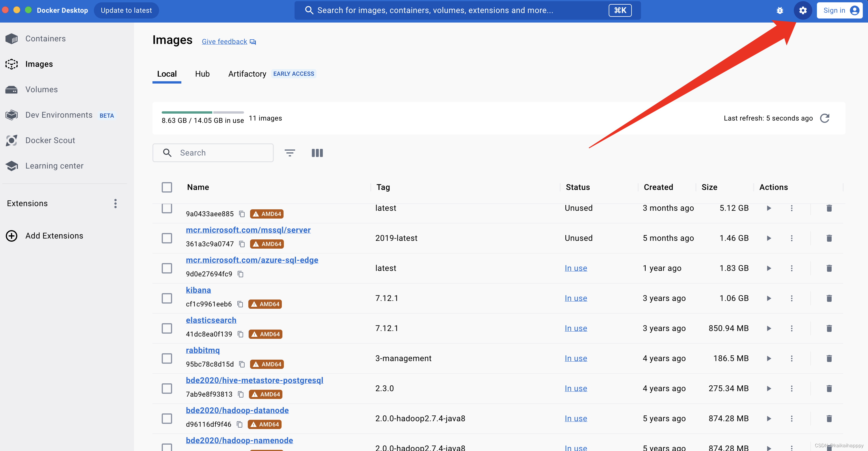Expand more actions for hive-metastore-postgresql

(x=791, y=389)
